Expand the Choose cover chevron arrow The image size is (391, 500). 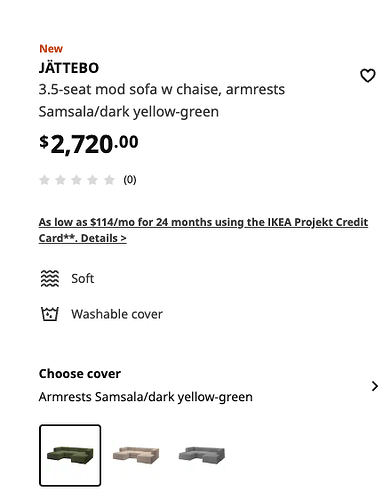pyautogui.click(x=375, y=386)
